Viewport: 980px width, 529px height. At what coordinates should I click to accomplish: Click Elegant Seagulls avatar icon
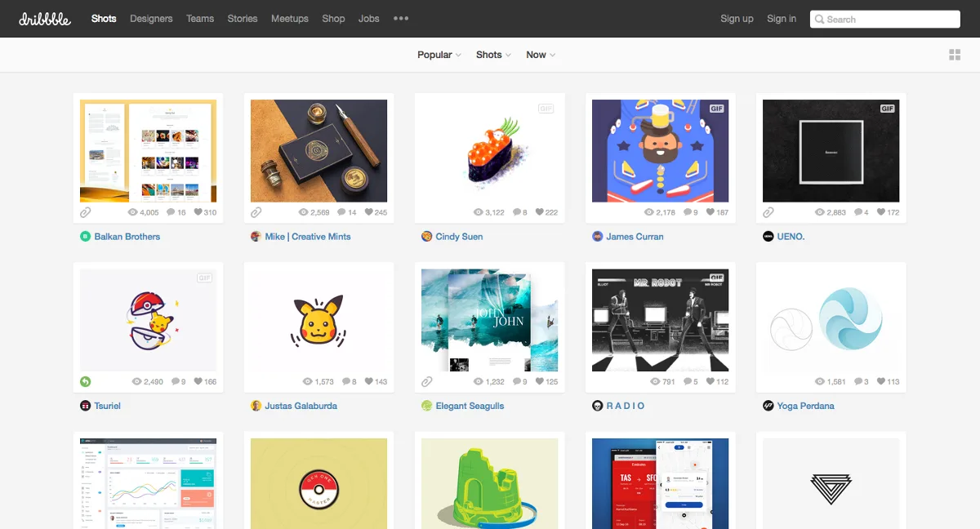[426, 406]
